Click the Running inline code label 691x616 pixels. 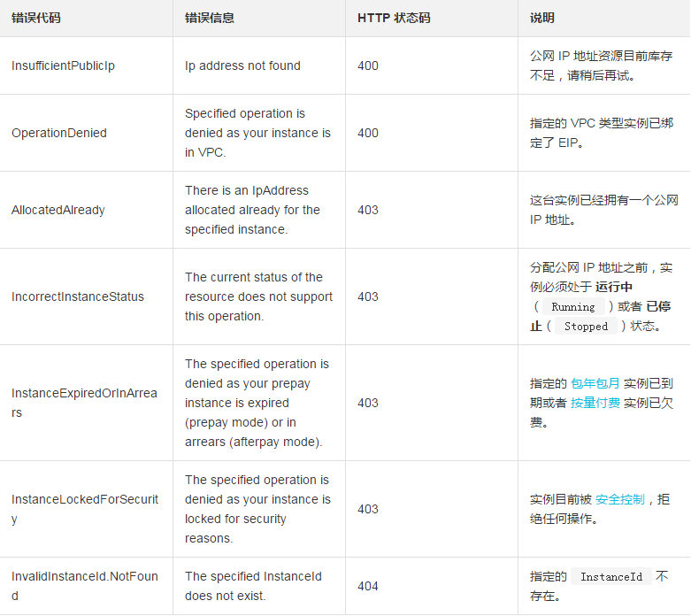click(x=573, y=307)
